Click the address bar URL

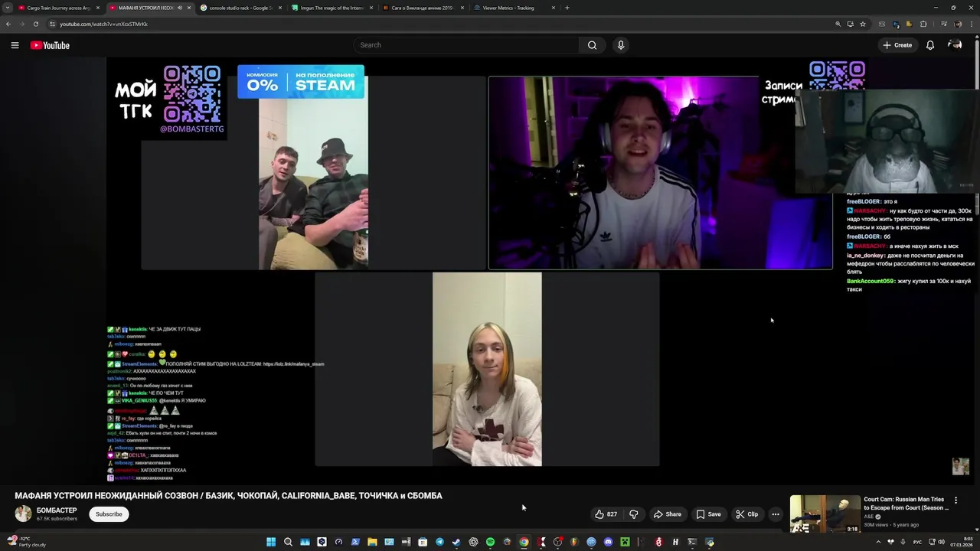click(x=103, y=24)
